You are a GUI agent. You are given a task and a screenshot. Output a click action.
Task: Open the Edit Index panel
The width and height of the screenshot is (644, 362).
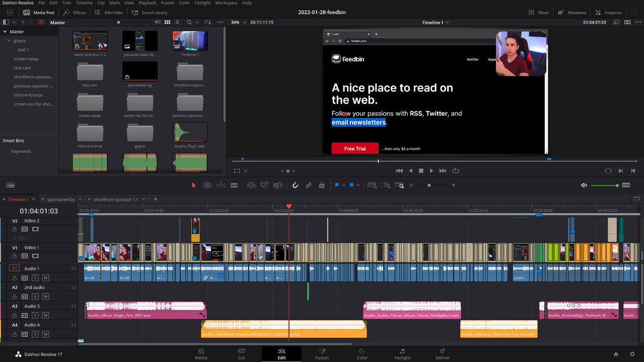click(108, 12)
